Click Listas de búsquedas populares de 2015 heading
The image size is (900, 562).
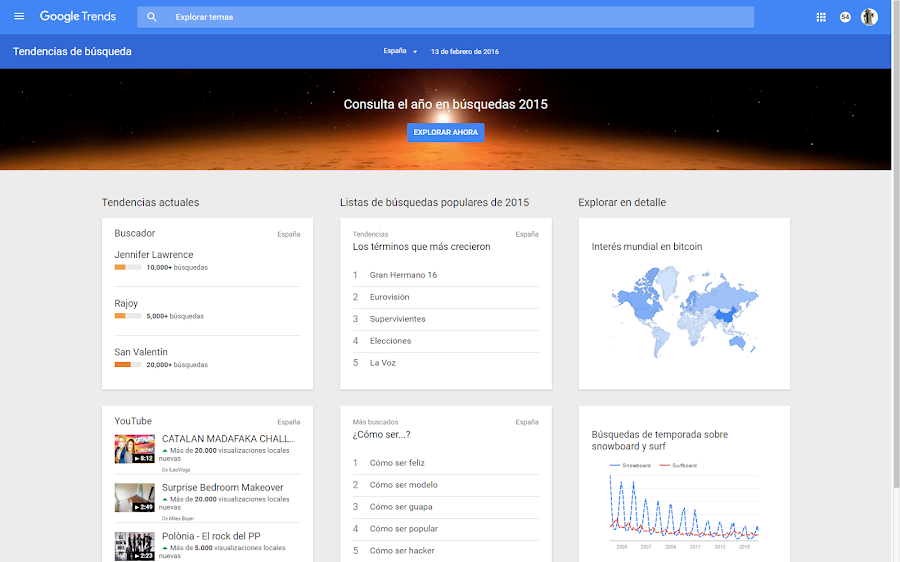click(x=435, y=202)
